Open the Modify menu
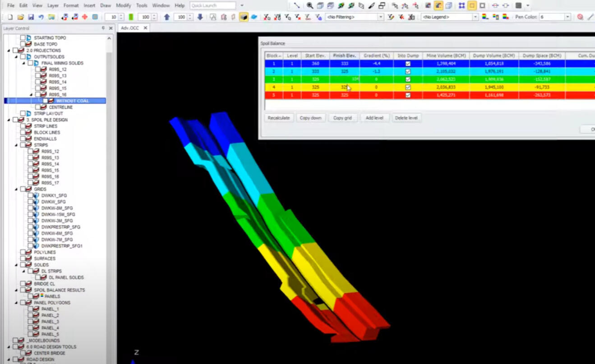The width and height of the screenshot is (595, 364). 123,5
